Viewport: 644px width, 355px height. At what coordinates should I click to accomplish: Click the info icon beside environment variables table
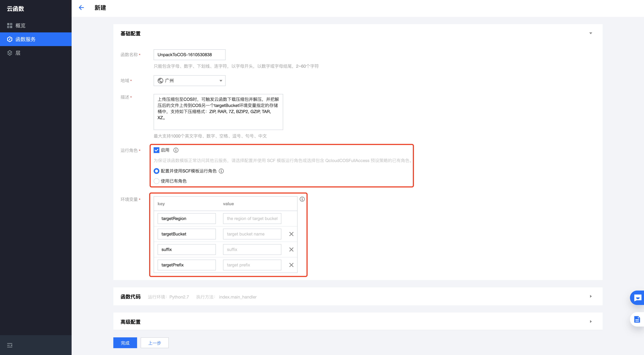(302, 199)
